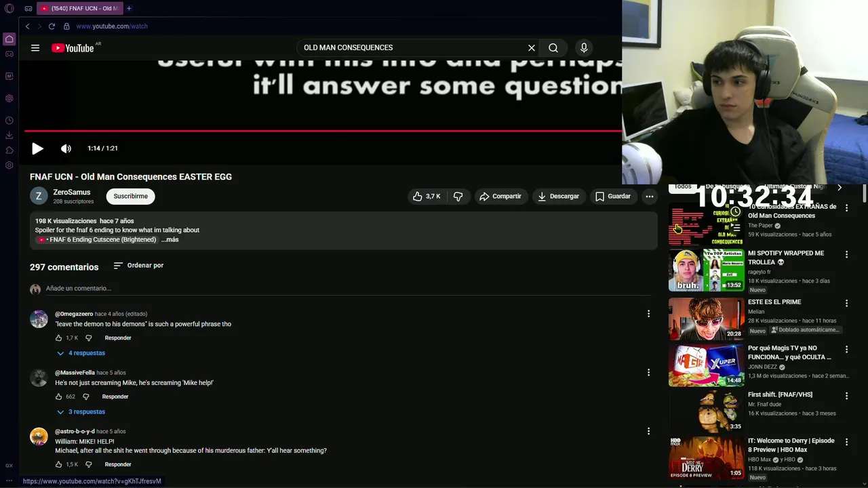Add Old Man Consequences video to Watch later
This screenshot has width=868, height=488.
point(735,211)
